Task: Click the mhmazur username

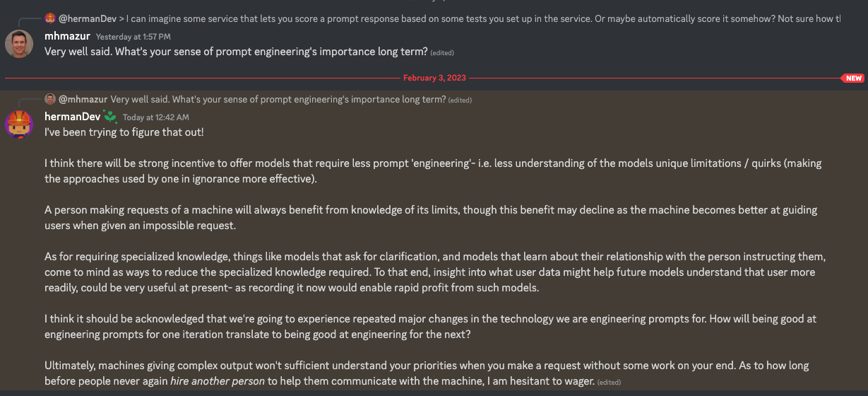Action: [67, 36]
